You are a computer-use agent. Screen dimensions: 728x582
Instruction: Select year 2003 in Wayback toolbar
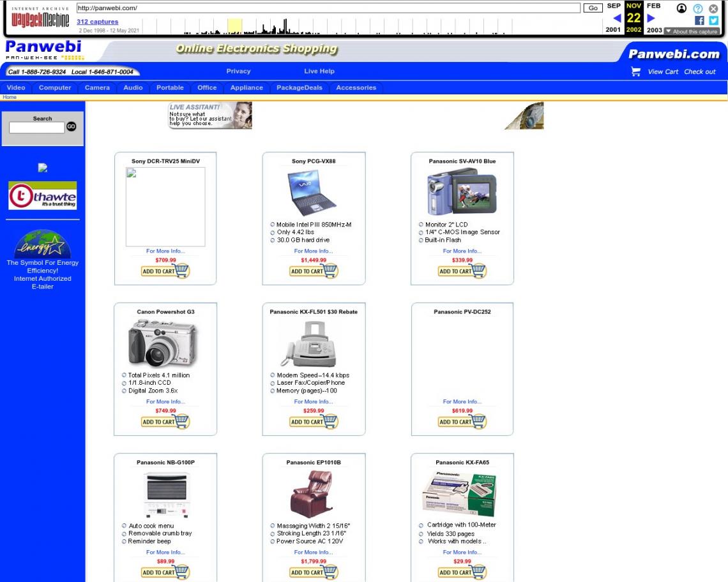click(654, 30)
